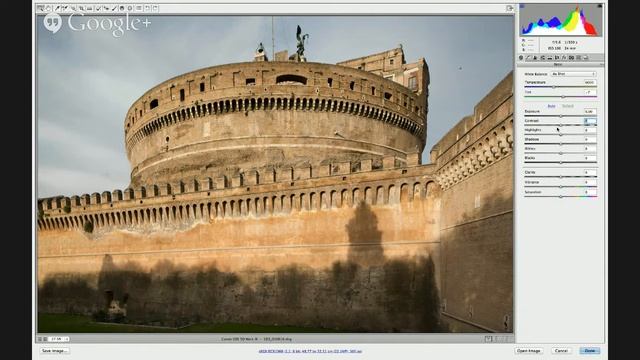The image size is (640, 360).
Task: Select the Zoom tool
Action: point(40,8)
